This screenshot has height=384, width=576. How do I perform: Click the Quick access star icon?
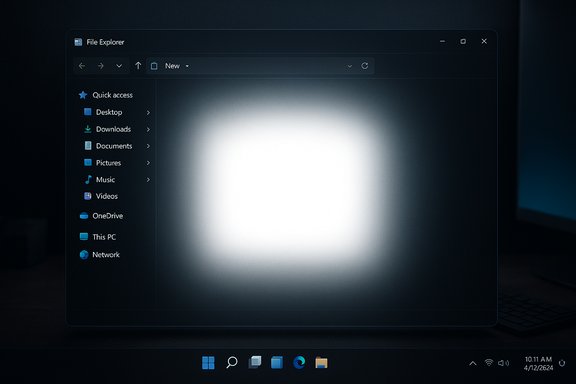[x=83, y=95]
